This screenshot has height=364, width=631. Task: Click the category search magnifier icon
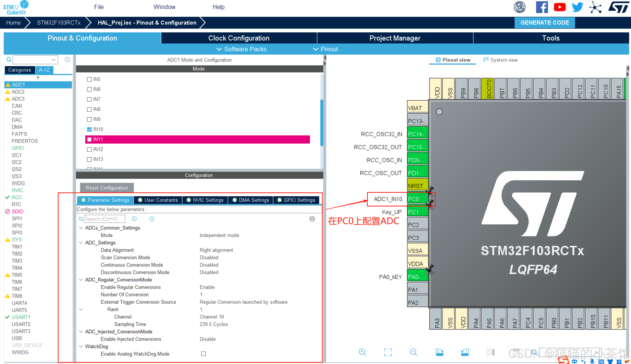coord(9,60)
